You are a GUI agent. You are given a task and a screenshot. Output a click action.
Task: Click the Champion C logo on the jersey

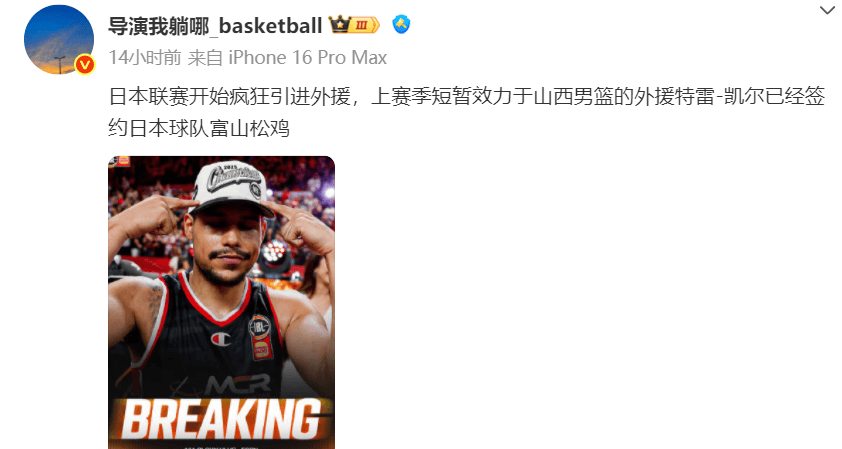pyautogui.click(x=221, y=339)
